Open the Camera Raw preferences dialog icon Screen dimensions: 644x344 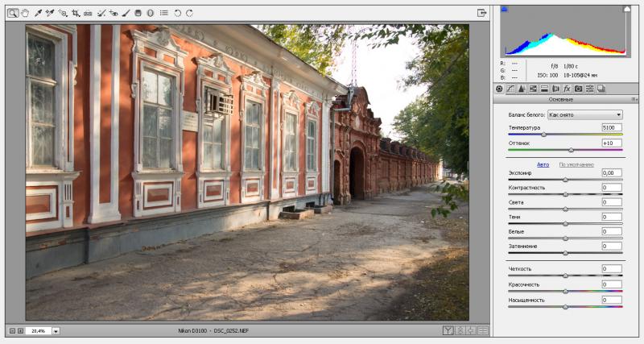pos(164,13)
